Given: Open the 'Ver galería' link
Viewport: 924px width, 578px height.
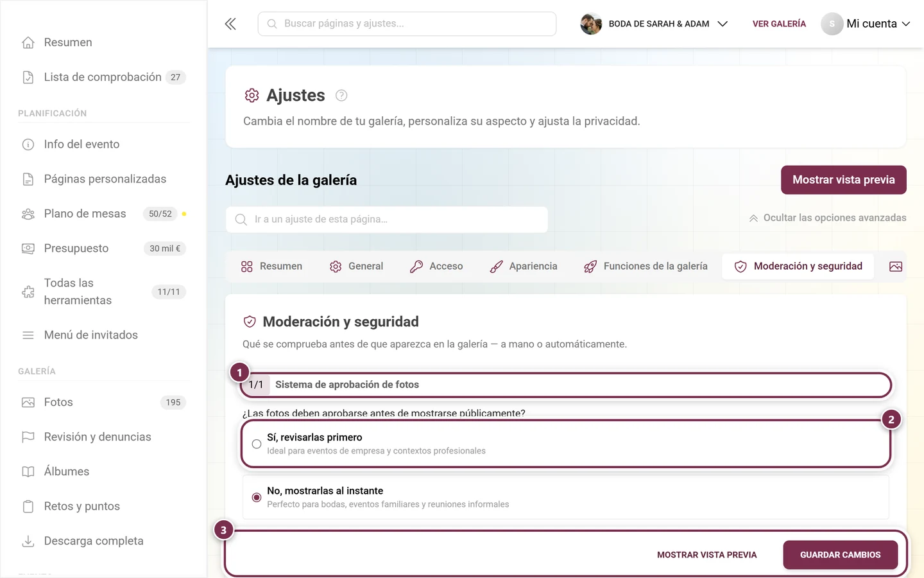Looking at the screenshot, I should tap(779, 24).
